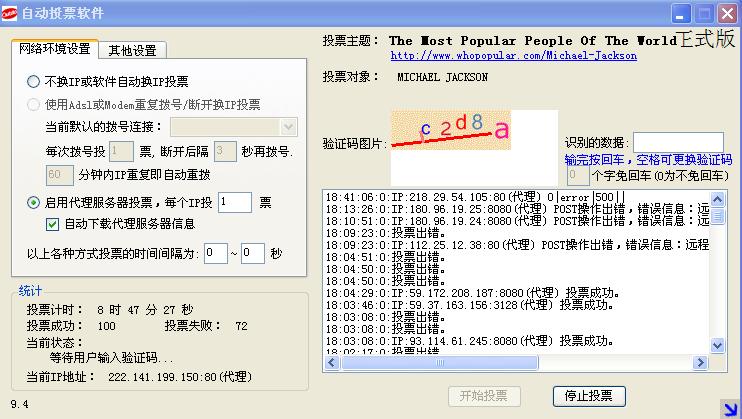Open whopopular.com Michael-Jackson link
The image size is (742, 419).
coord(513,56)
